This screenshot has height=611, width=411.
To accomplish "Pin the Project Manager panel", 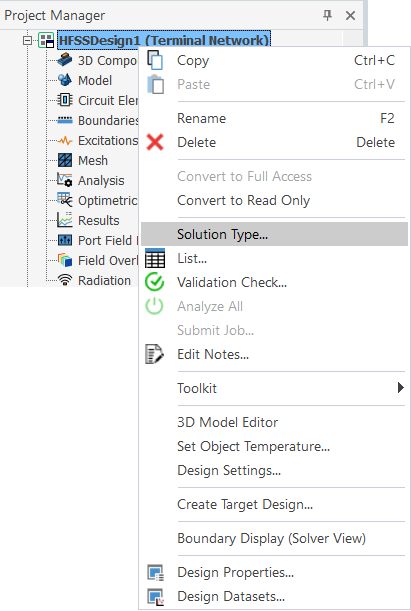I will click(327, 15).
